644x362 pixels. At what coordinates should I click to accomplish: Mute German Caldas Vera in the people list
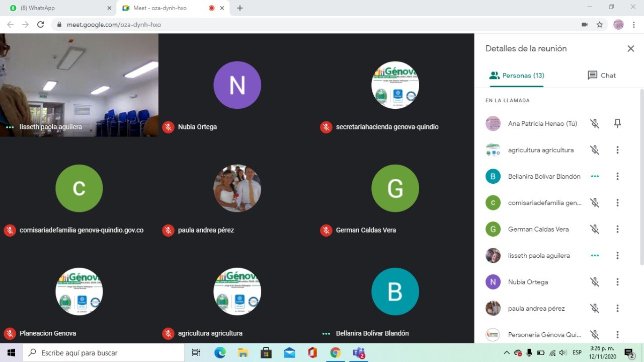tap(595, 229)
